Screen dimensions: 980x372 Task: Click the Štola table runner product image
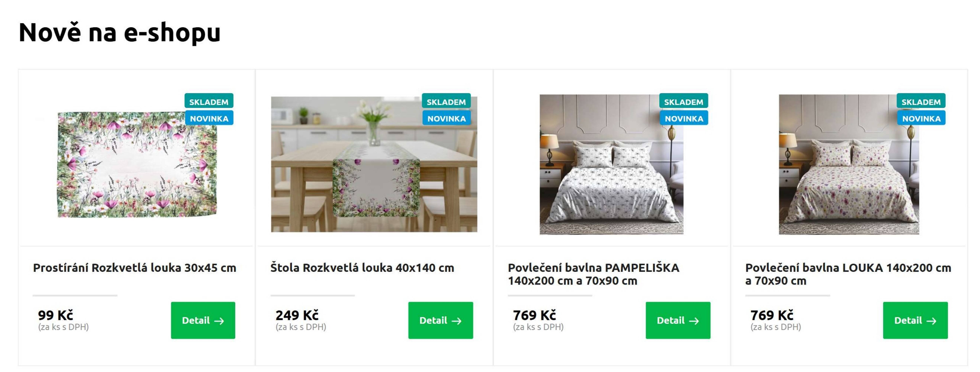click(374, 164)
